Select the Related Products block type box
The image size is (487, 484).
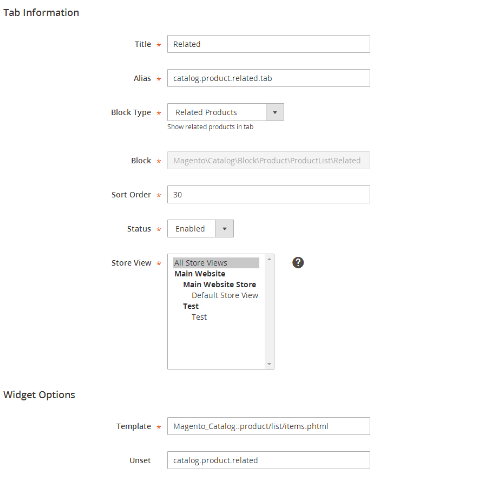tap(225, 112)
